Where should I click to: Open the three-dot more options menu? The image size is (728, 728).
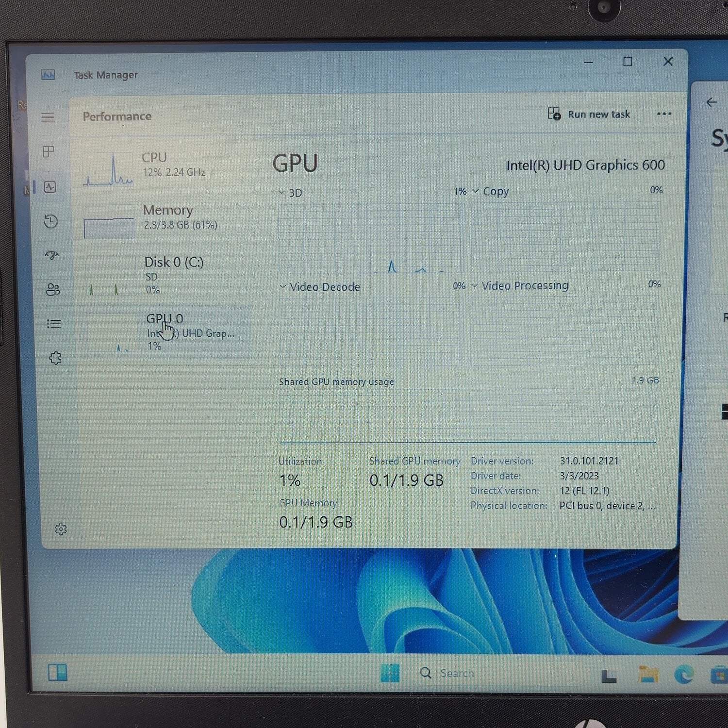[x=664, y=114]
